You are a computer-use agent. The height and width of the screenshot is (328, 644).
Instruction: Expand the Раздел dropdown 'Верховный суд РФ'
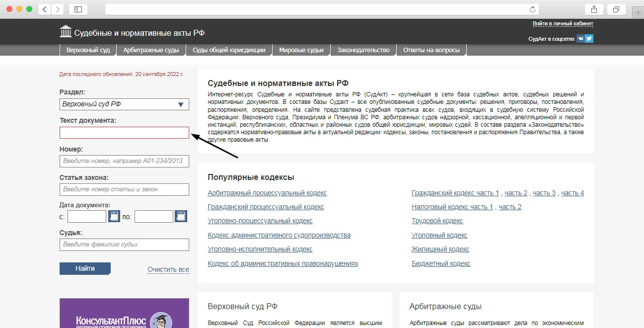tap(124, 104)
